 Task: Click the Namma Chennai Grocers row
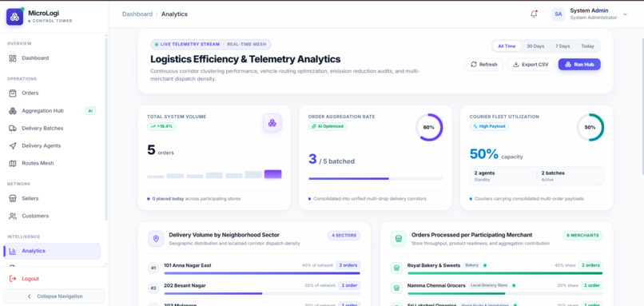pyautogui.click(x=496, y=288)
